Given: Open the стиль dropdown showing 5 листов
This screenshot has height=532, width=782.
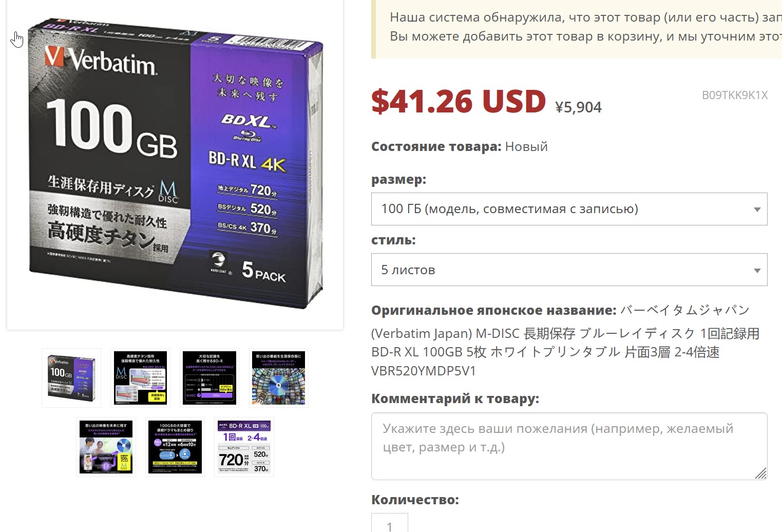Looking at the screenshot, I should click(569, 270).
